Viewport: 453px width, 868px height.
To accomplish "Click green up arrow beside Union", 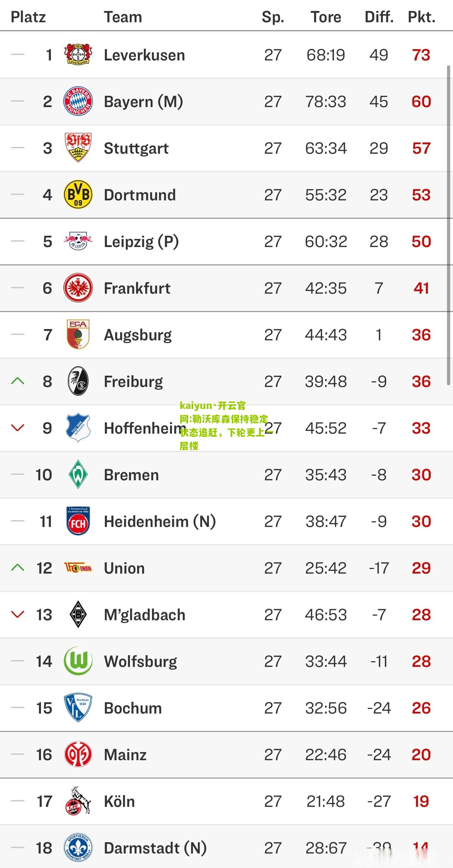I will coord(18,568).
